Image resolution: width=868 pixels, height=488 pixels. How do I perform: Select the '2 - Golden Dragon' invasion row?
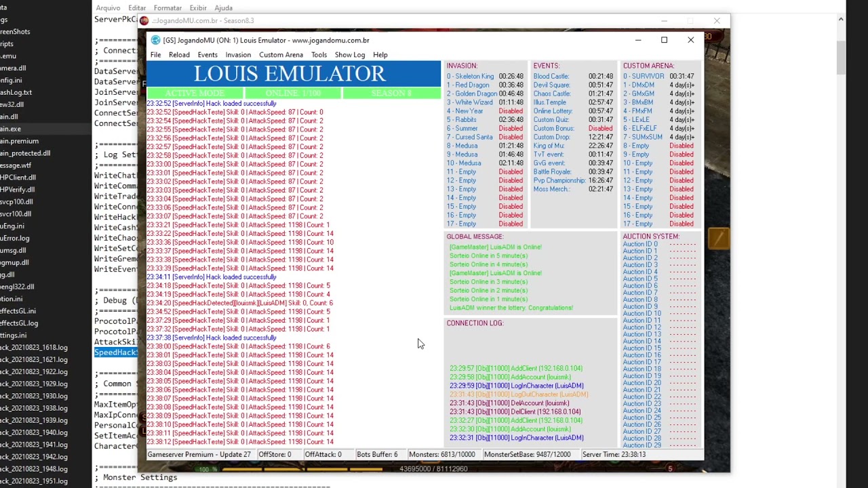click(485, 94)
